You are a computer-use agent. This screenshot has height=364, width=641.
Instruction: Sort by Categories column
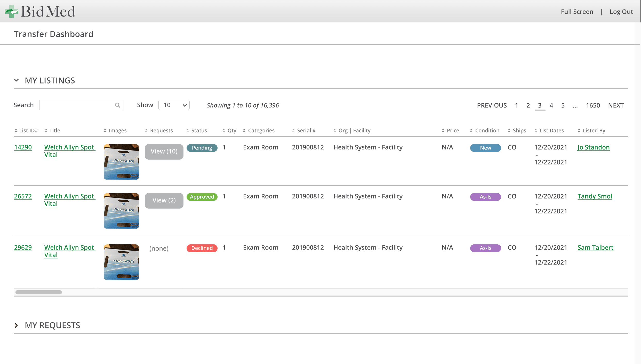click(259, 130)
